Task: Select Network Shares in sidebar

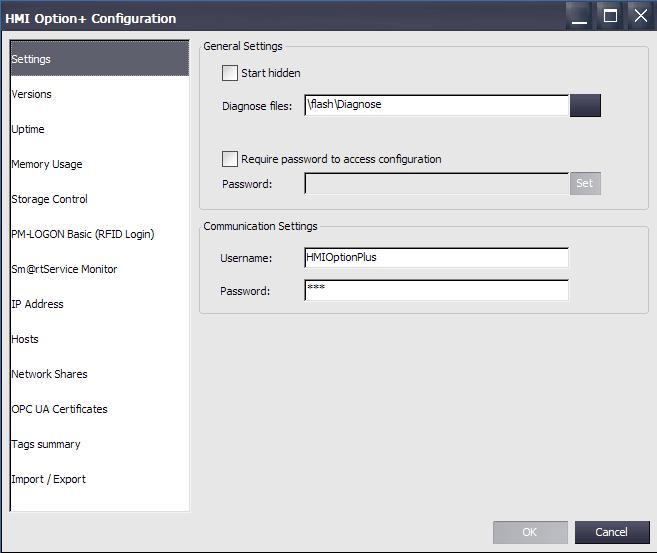Action: pos(100,374)
